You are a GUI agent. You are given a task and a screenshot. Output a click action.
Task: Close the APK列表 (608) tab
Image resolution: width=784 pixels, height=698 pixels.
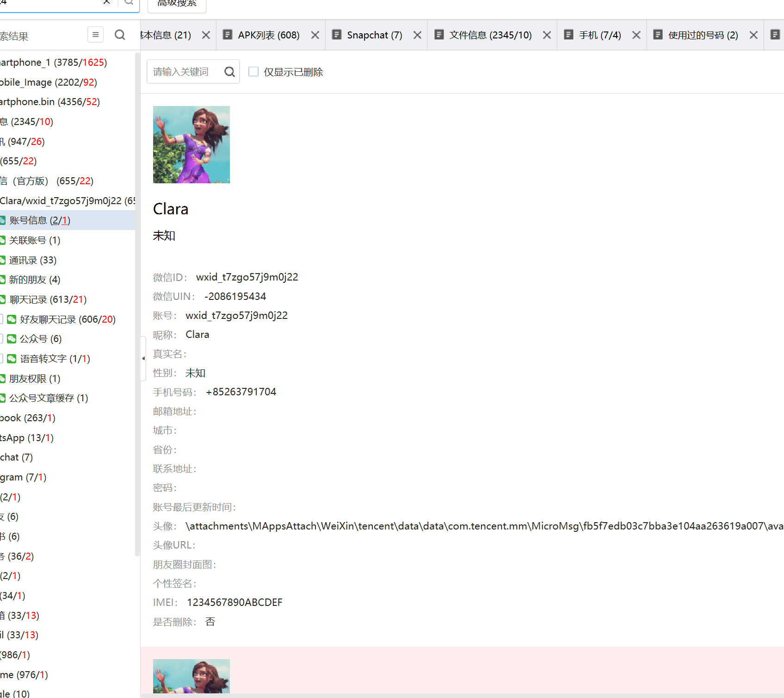[x=315, y=35]
